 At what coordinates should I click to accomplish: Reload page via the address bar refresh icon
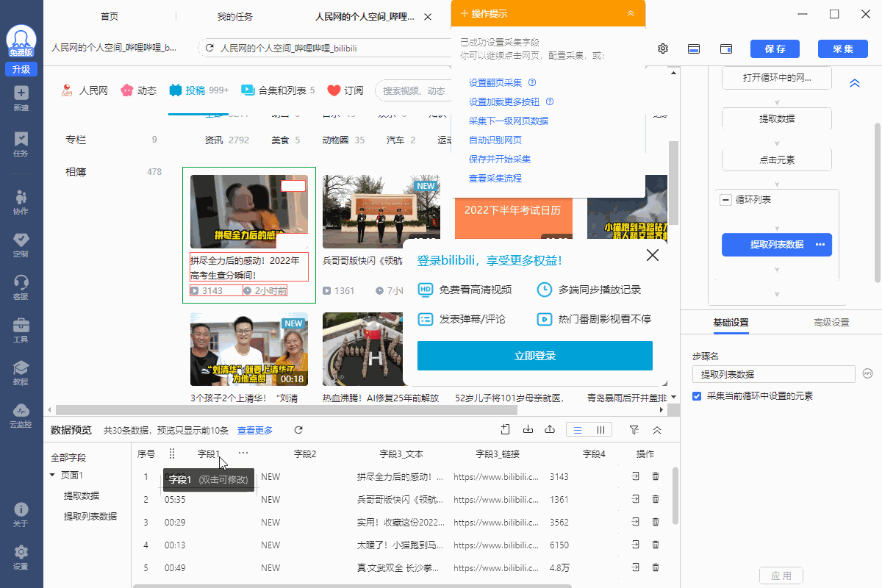[209, 48]
